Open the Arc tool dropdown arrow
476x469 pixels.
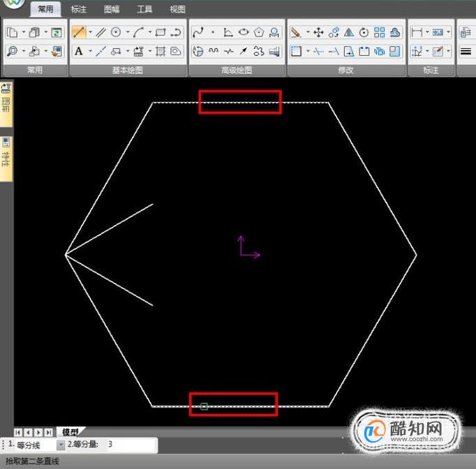[x=150, y=32]
